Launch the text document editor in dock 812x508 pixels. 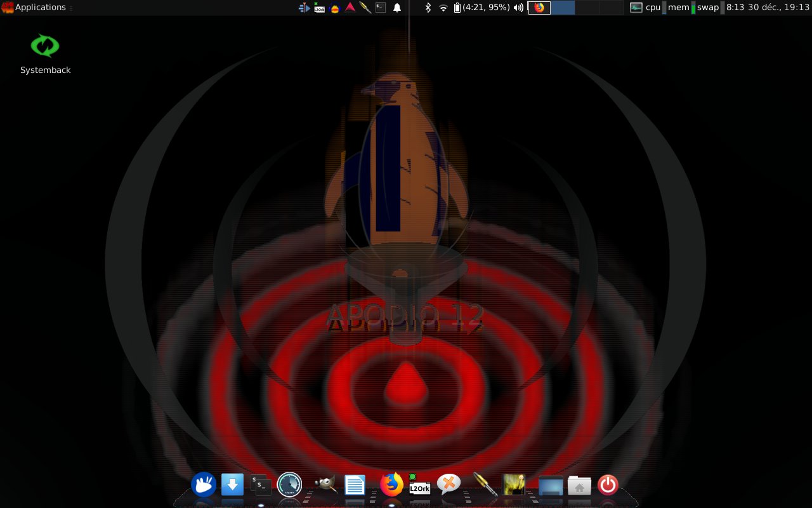(355, 486)
